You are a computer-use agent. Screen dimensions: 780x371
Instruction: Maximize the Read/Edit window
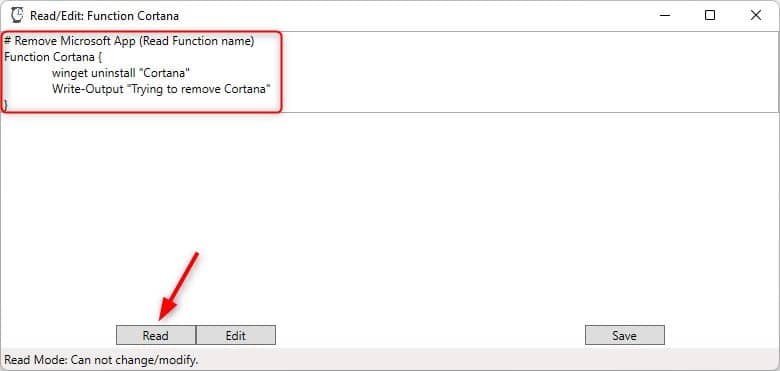pyautogui.click(x=710, y=15)
